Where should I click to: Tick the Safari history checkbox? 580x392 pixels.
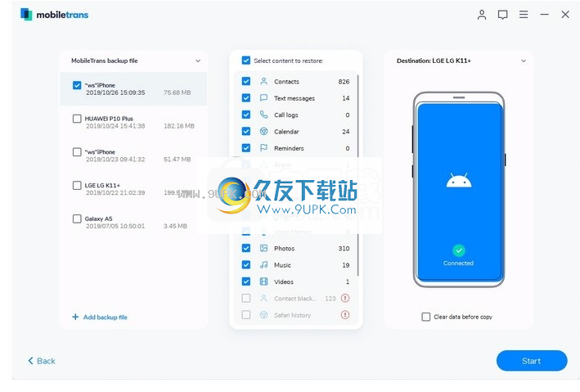click(x=246, y=314)
